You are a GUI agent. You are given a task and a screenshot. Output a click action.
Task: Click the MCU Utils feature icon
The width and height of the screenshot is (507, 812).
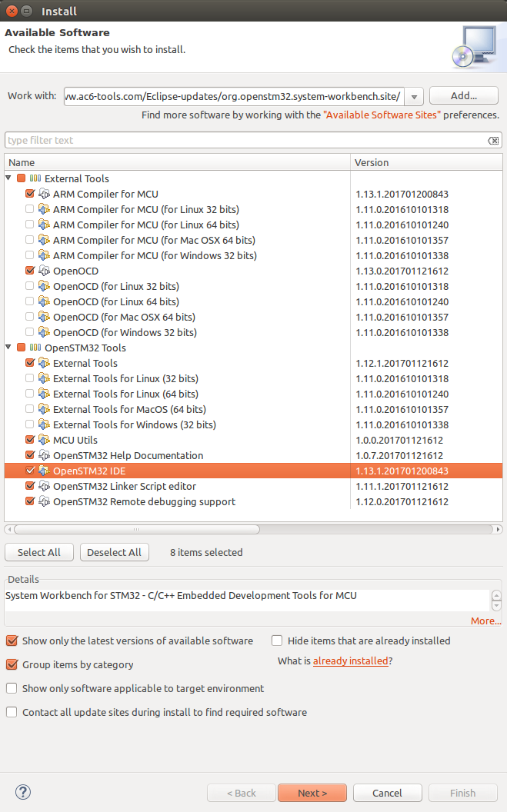(x=44, y=440)
